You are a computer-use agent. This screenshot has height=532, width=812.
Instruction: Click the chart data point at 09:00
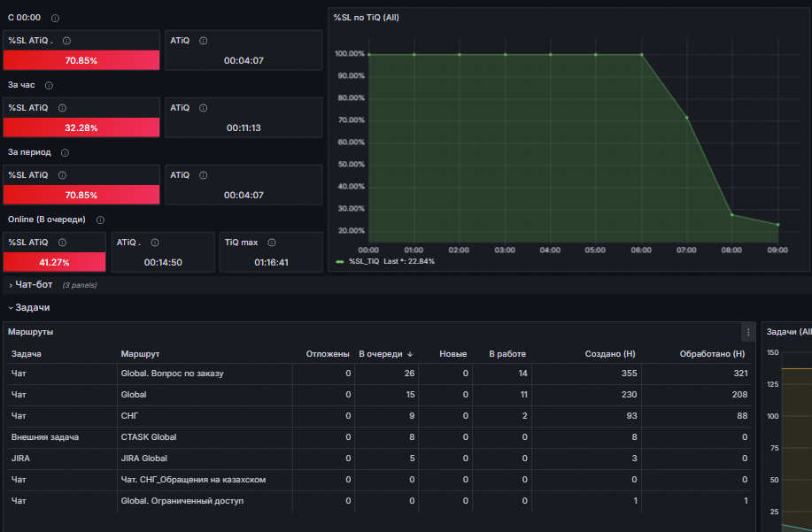777,225
